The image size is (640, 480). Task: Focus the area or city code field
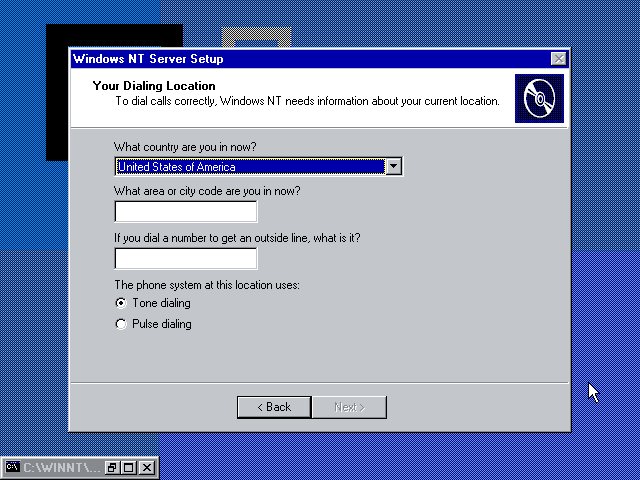pos(186,211)
